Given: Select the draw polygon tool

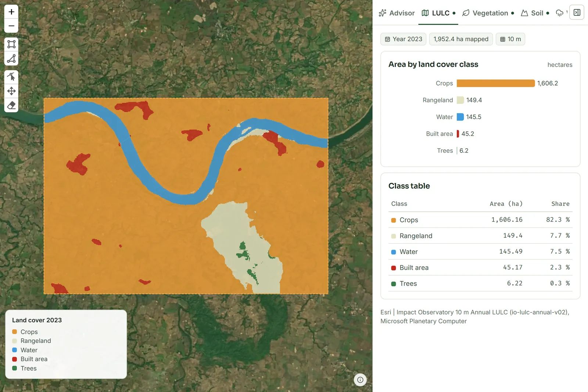Looking at the screenshot, I should coord(11,59).
